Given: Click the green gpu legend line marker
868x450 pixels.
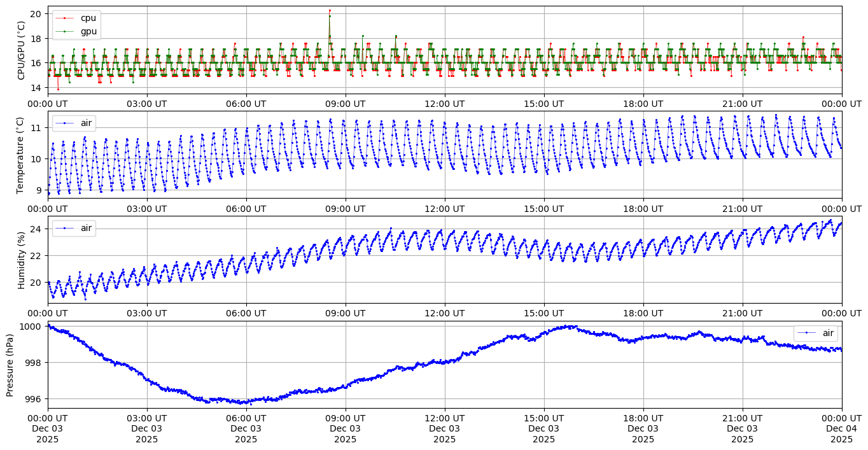Looking at the screenshot, I should 67,31.
